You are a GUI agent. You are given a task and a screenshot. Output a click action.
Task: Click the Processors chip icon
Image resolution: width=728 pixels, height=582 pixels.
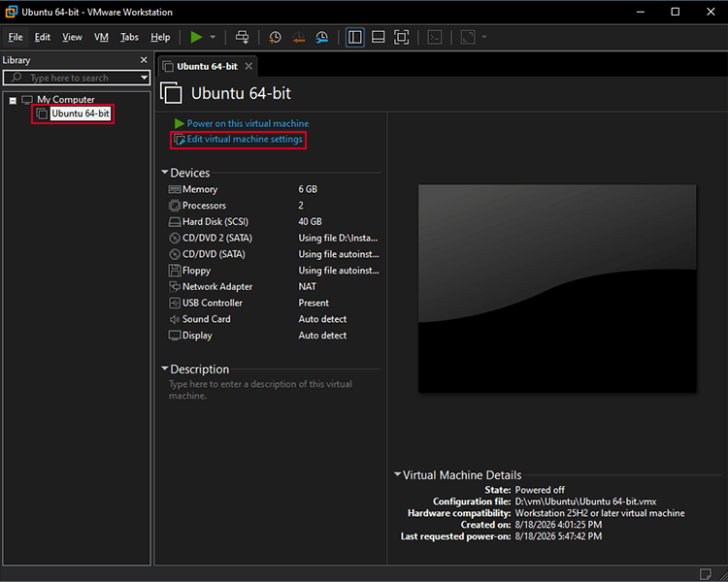[175, 205]
